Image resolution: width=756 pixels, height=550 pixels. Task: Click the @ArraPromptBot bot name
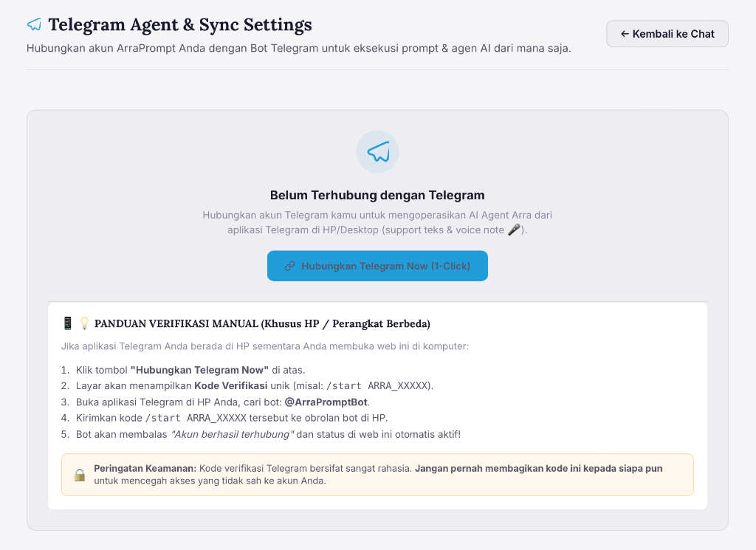pyautogui.click(x=326, y=402)
